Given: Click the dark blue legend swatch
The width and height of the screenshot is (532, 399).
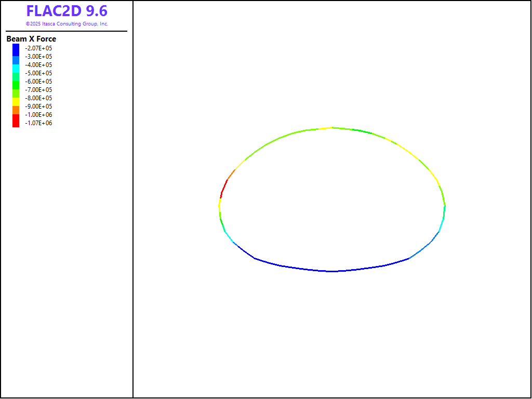Looking at the screenshot, I should coord(16,49).
